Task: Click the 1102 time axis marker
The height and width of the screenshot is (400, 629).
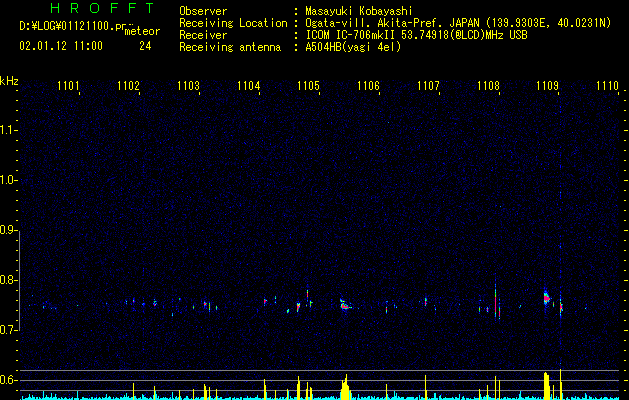Action: (x=128, y=85)
